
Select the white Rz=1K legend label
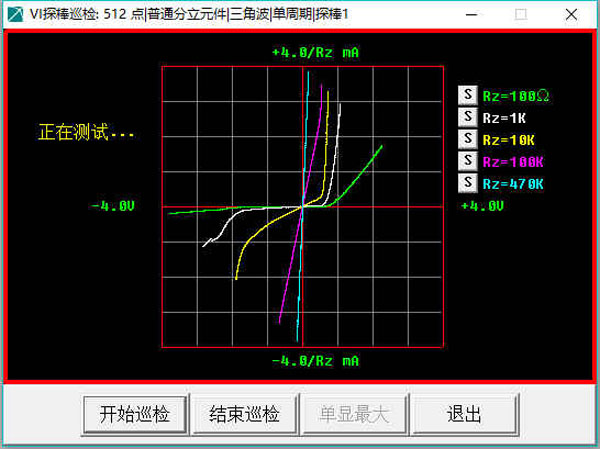[x=504, y=118]
